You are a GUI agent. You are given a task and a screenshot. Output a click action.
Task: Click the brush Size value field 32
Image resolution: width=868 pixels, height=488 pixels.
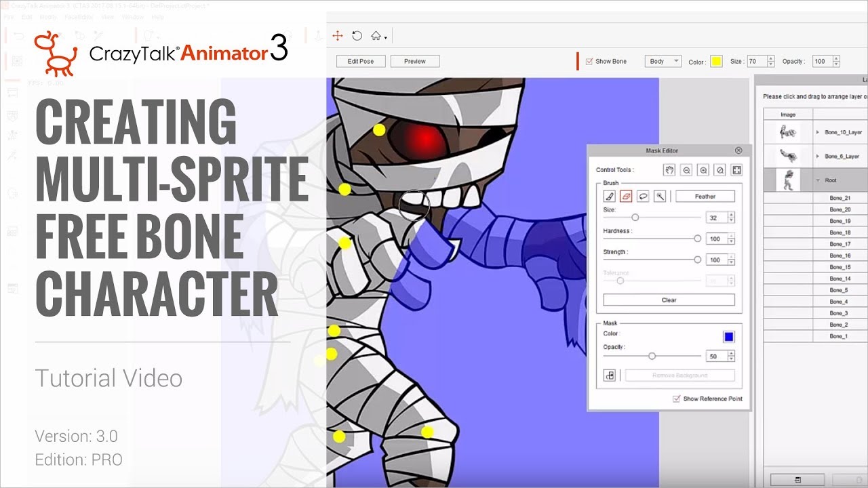coord(716,218)
